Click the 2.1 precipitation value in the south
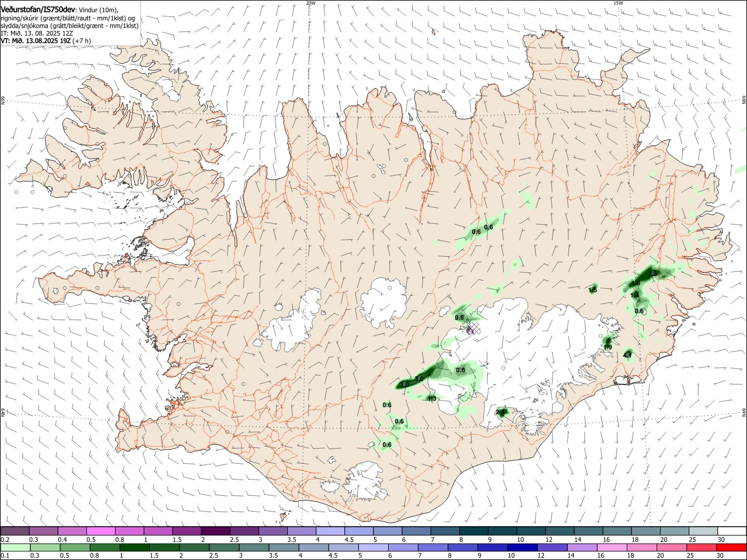The height and width of the screenshot is (560, 747). [x=500, y=412]
